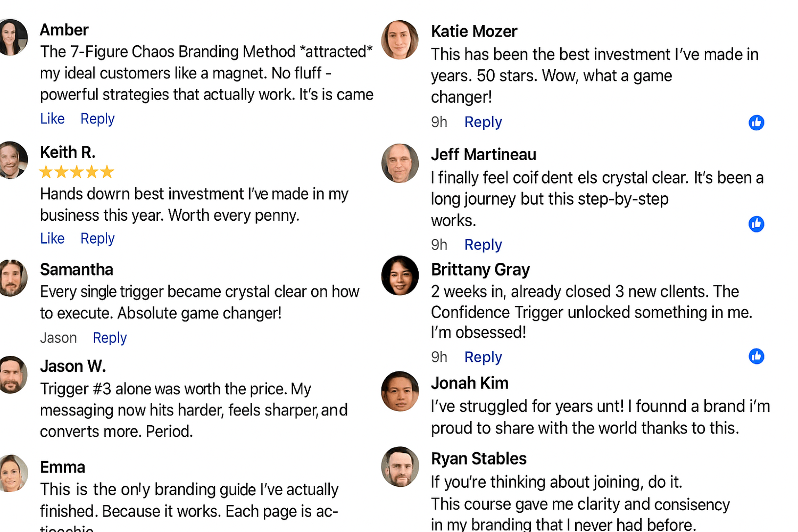Open Brittany Gray's profile avatar
The width and height of the screenshot is (798, 532).
click(400, 276)
